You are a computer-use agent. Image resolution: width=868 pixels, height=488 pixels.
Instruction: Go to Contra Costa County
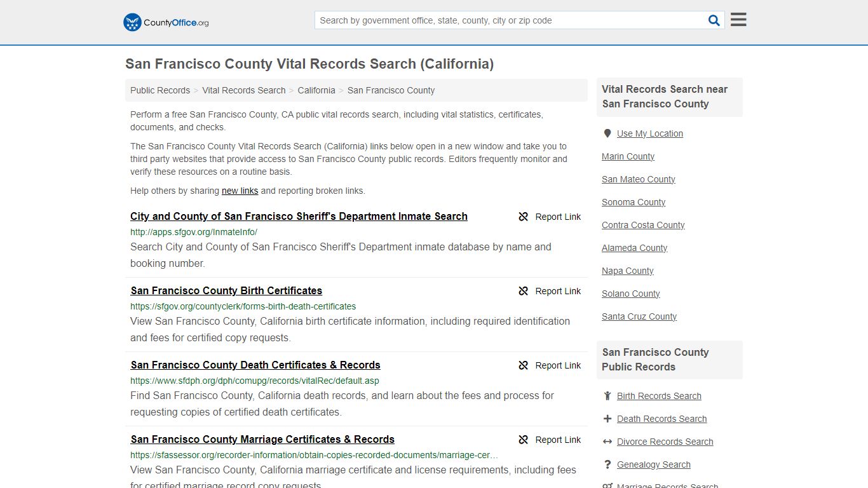[643, 225]
